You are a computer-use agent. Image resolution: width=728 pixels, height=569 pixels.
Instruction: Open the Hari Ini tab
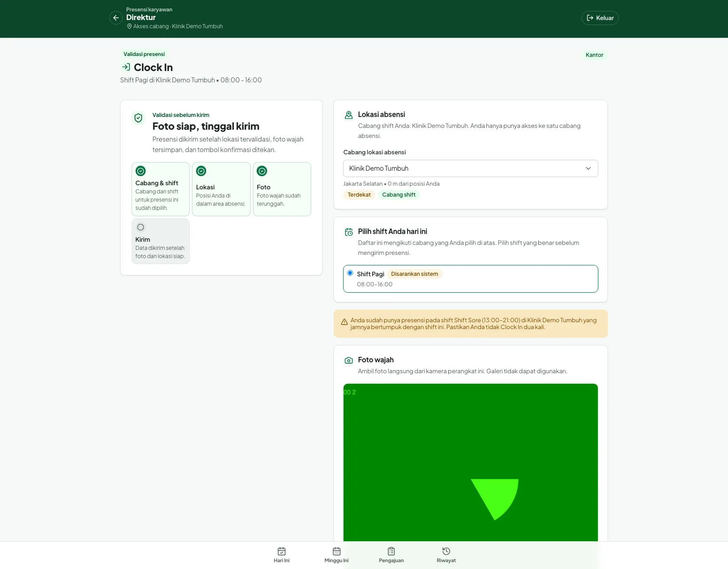(282, 555)
